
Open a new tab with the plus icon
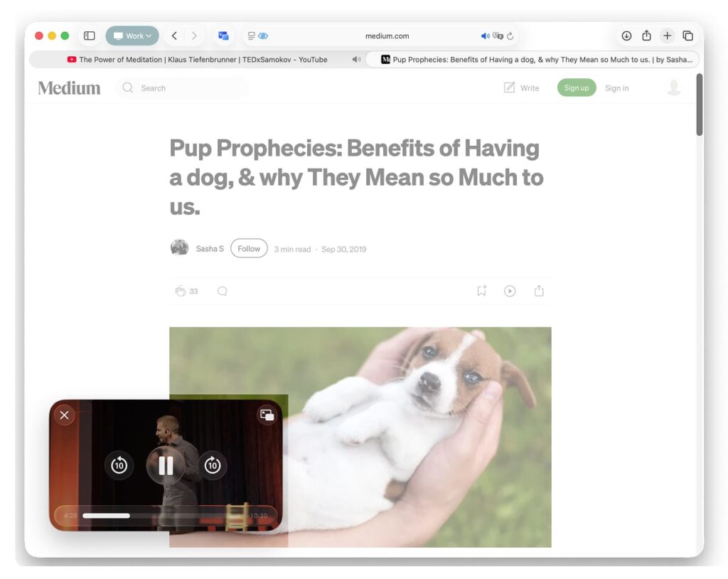tap(667, 36)
